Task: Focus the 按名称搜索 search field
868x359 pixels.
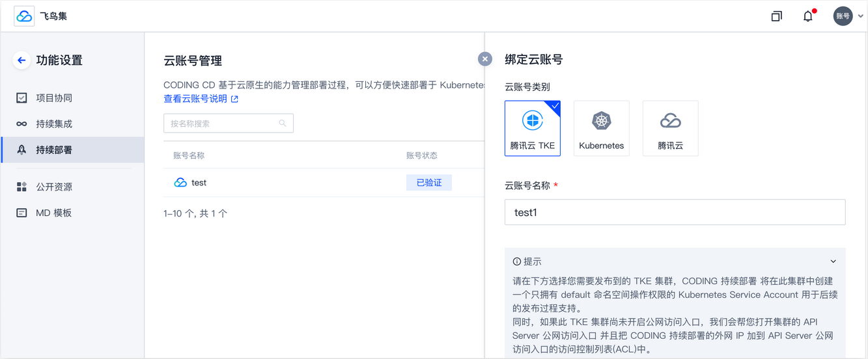Action: (229, 123)
